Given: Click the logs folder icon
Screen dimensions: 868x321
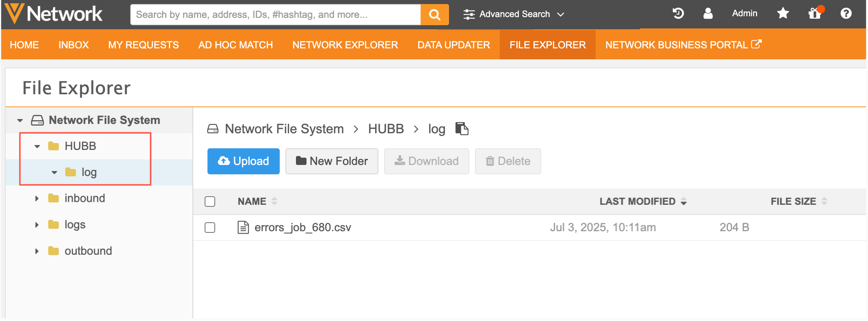Looking at the screenshot, I should tap(54, 225).
